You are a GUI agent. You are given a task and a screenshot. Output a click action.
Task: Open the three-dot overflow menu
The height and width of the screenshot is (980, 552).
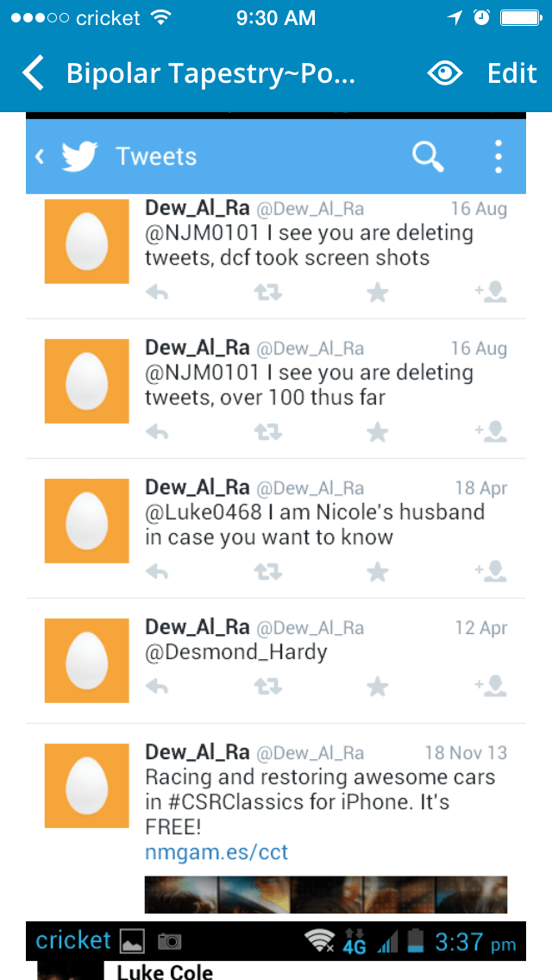click(x=499, y=156)
